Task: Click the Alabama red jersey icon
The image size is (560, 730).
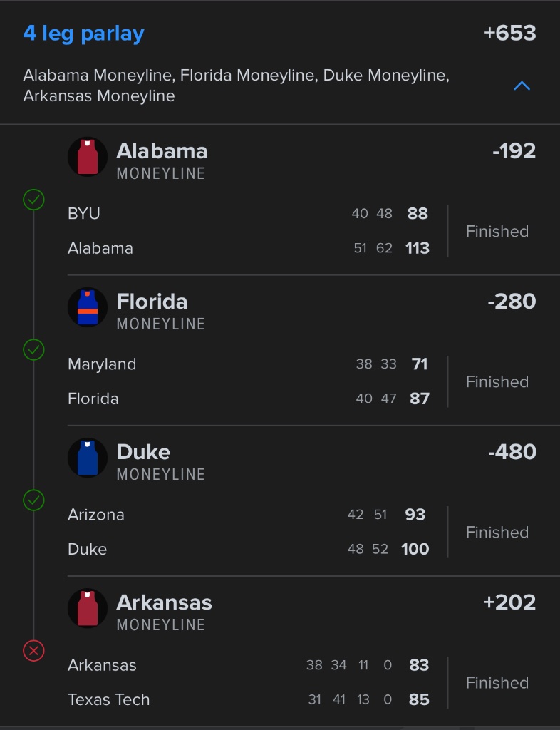Action: coord(88,156)
